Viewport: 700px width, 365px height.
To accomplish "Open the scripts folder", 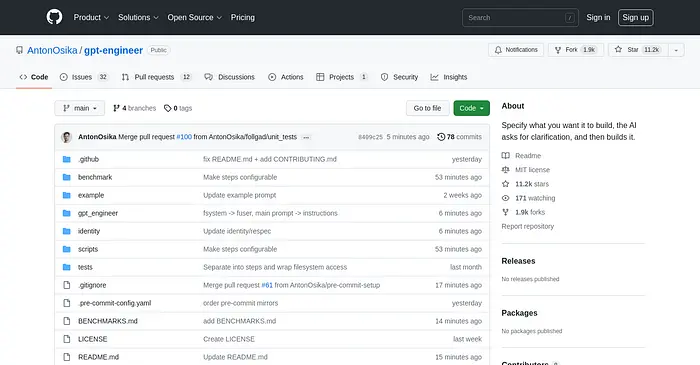I will tap(88, 249).
